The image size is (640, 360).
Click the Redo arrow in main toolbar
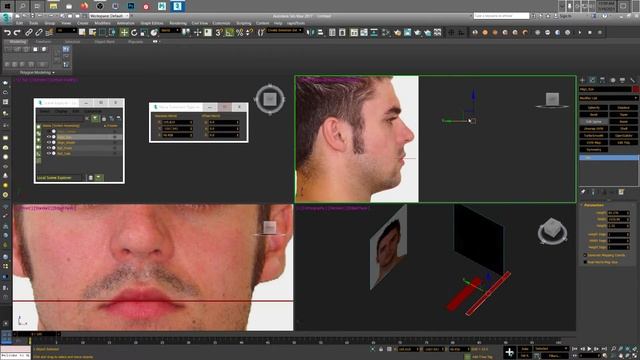pos(17,33)
